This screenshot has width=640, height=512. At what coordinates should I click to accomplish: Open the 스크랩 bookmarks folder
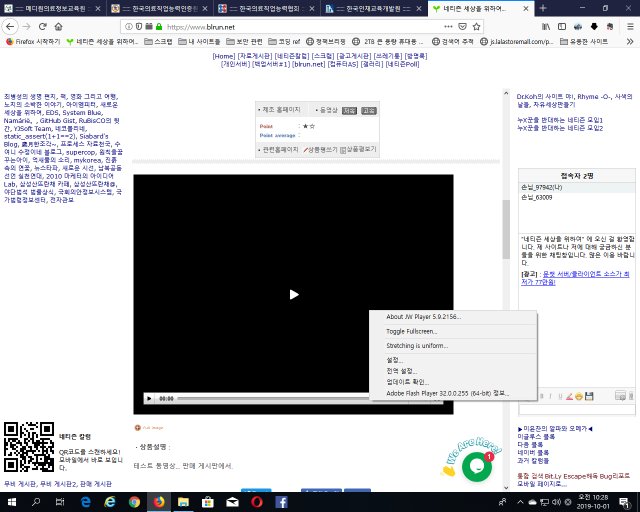158,42
